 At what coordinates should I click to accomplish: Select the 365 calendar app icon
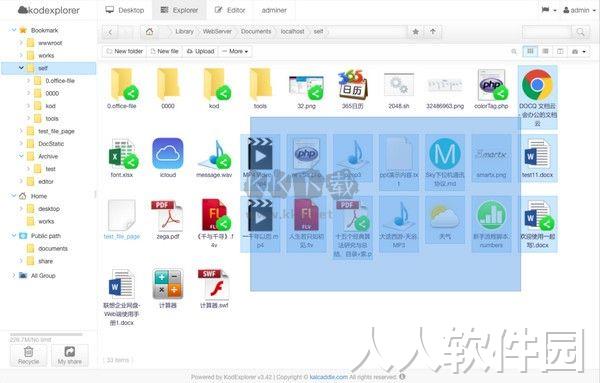click(352, 84)
